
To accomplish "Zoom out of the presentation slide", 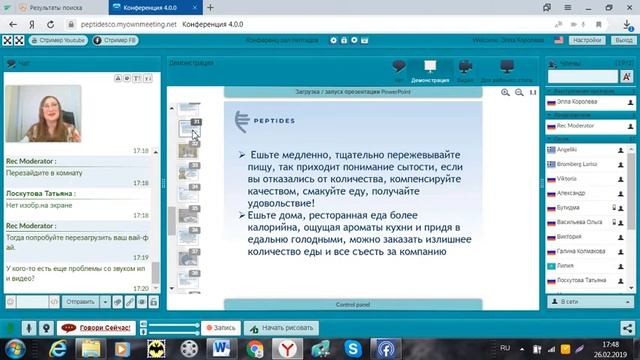I will click(x=519, y=93).
